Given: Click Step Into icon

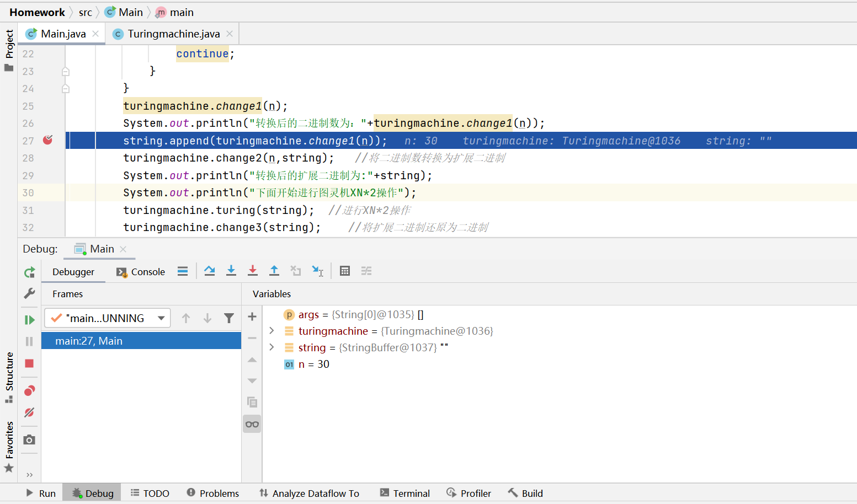Looking at the screenshot, I should click(231, 271).
